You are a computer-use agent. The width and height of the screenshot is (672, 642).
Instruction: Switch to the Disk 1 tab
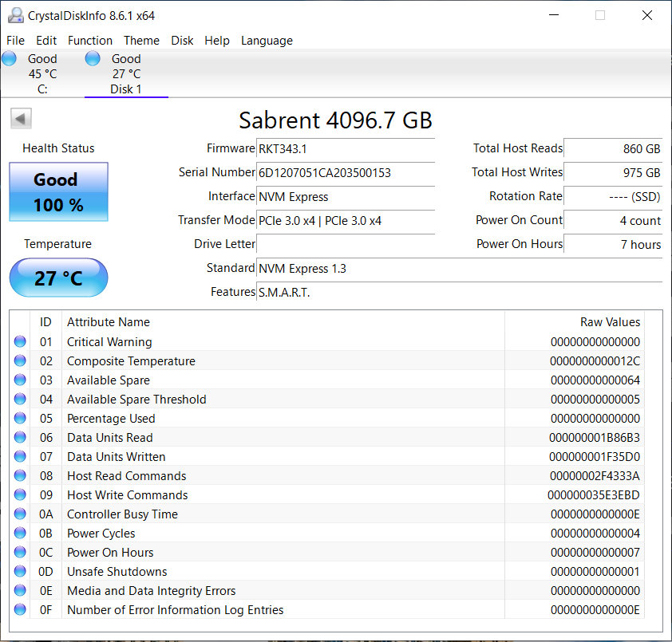[x=126, y=74]
